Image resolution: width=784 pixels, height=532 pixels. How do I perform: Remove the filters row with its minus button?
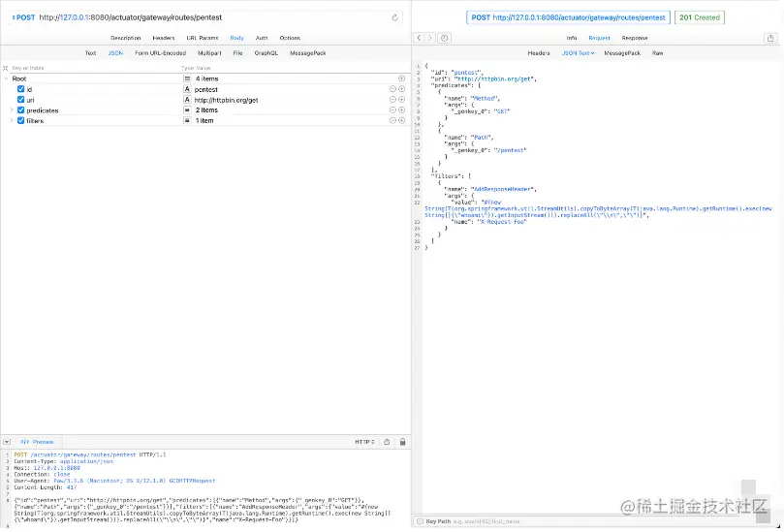coord(393,120)
